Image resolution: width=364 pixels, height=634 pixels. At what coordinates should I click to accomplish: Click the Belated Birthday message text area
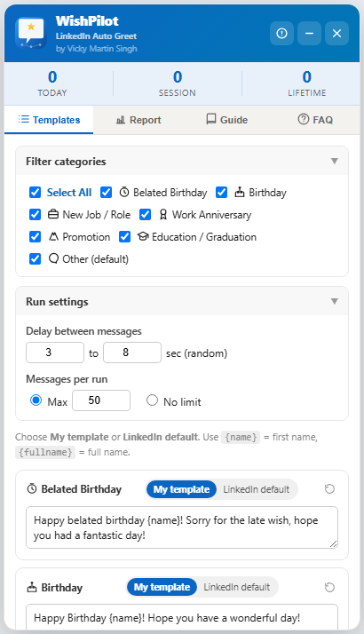coord(182,527)
